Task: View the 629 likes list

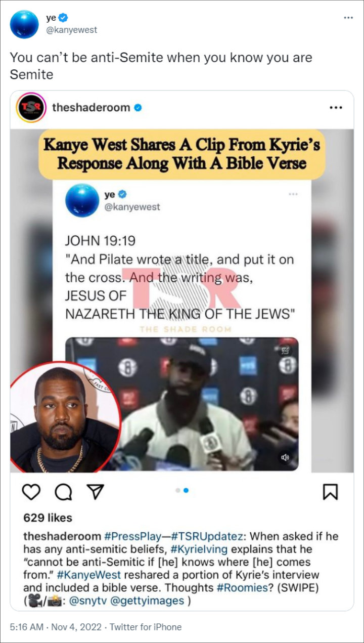Action: point(48,518)
